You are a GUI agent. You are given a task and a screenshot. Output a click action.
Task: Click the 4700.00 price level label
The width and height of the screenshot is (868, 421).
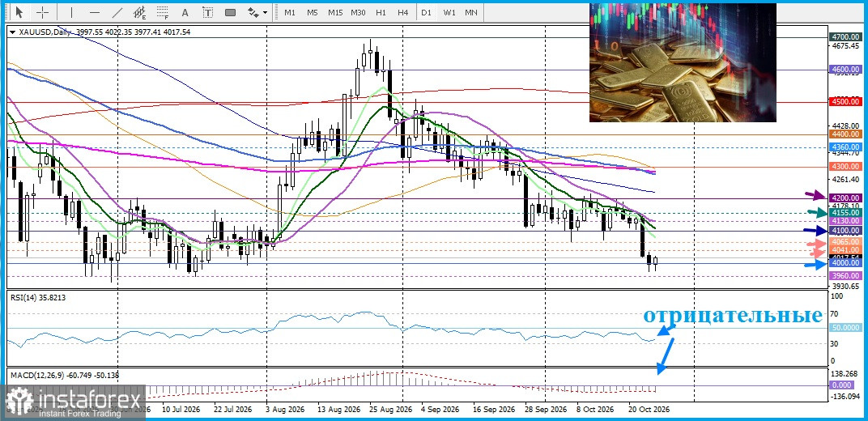pyautogui.click(x=845, y=36)
